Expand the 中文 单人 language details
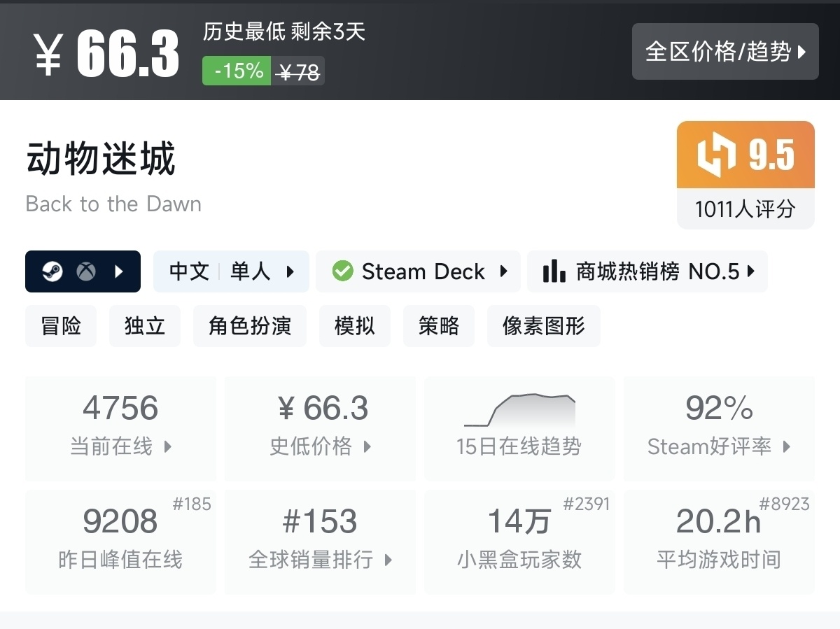The image size is (840, 629). pos(231,271)
